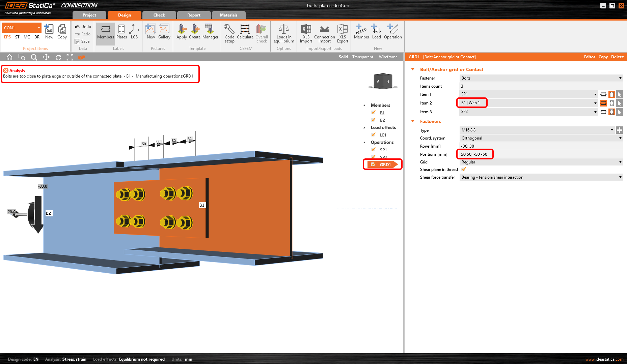Viewport: 627px width, 364px height.
Task: Click the Delete button for GRD1
Action: (617, 57)
